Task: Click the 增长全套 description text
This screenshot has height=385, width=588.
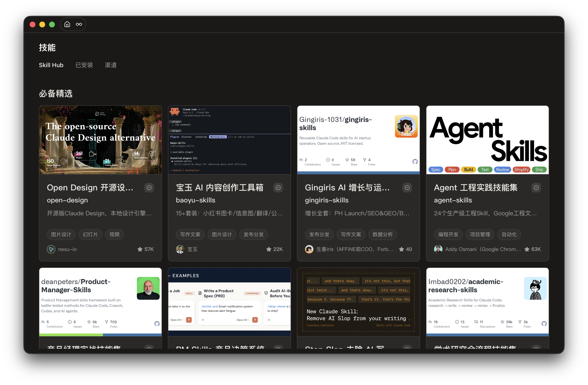Action: click(x=357, y=213)
